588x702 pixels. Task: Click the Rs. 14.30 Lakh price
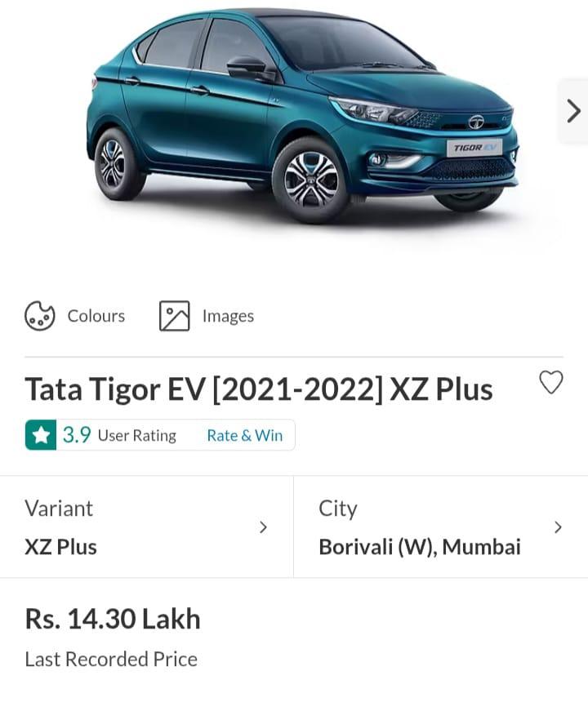pos(113,619)
